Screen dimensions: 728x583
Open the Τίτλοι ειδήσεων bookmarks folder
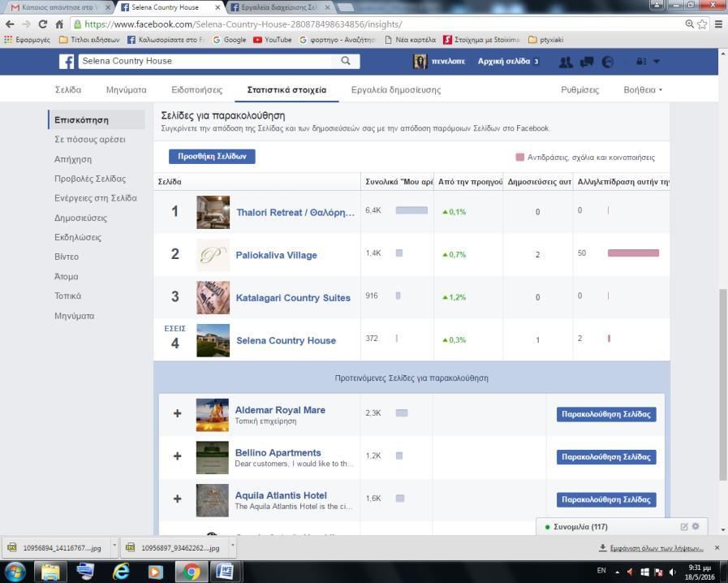point(89,40)
